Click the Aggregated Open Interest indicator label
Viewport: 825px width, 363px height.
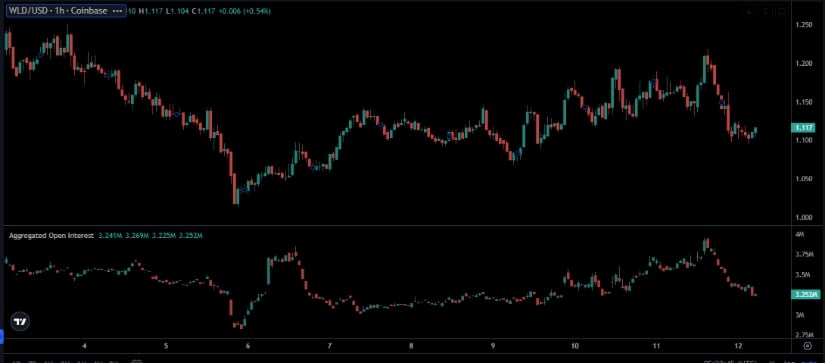pyautogui.click(x=51, y=236)
